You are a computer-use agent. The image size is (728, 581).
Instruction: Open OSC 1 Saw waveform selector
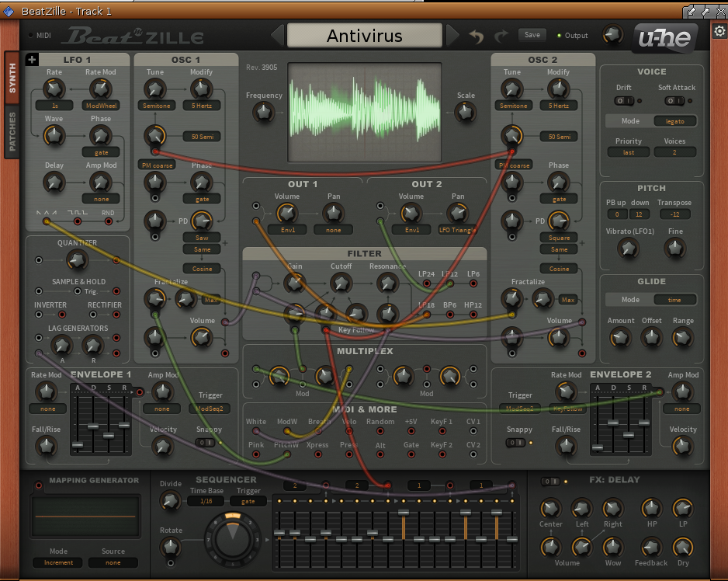point(202,238)
